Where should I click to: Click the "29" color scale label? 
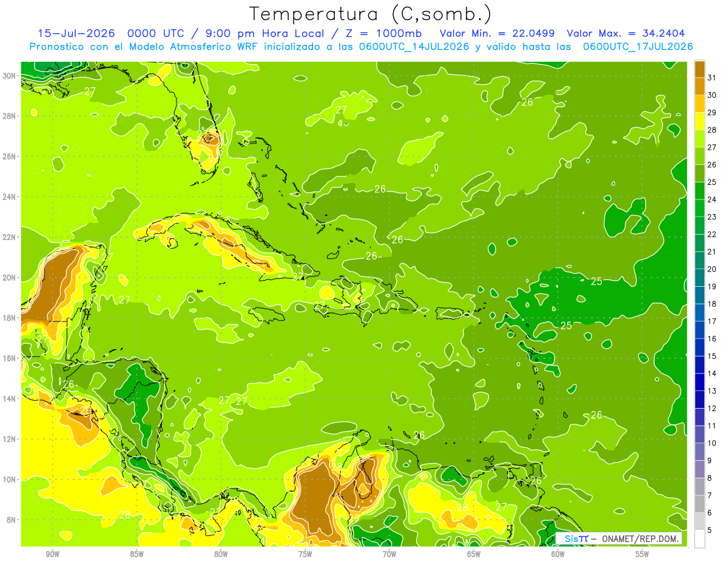point(712,112)
